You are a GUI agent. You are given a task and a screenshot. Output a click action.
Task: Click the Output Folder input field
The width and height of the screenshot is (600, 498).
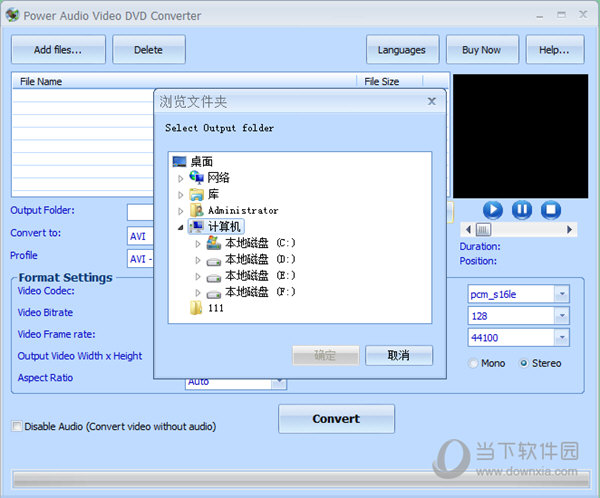(x=140, y=212)
